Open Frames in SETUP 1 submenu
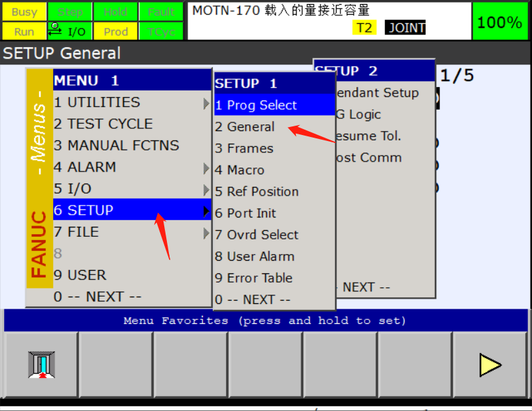 click(x=275, y=148)
